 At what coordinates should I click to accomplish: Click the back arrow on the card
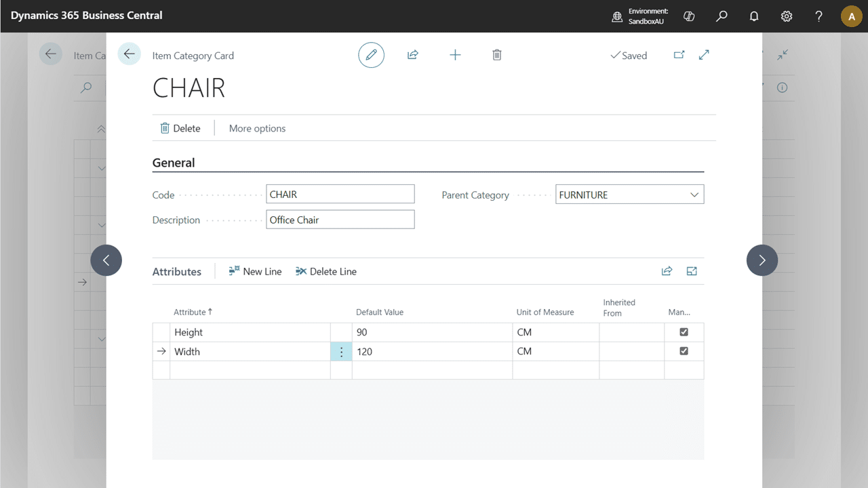click(129, 54)
